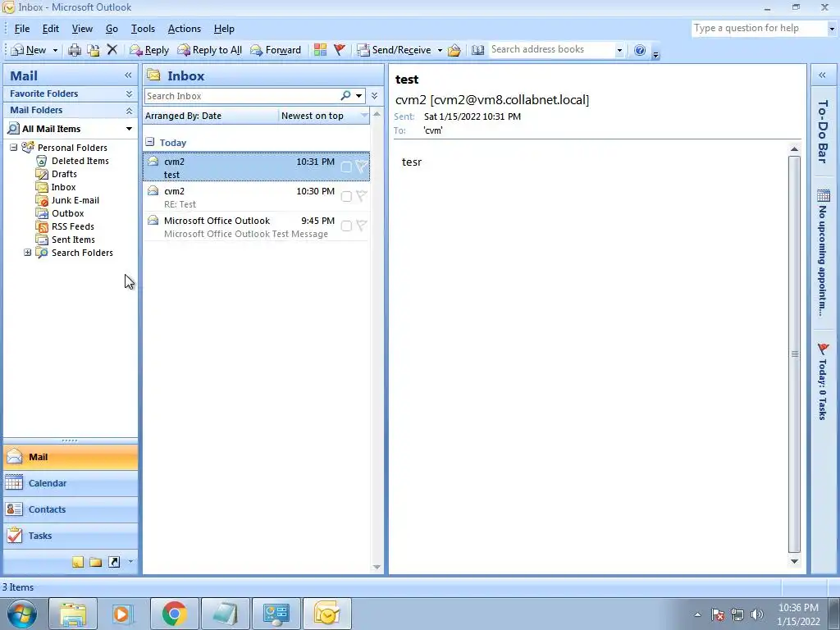Expand the To-Do Bar
Image resolution: width=840 pixels, height=630 pixels.
pyautogui.click(x=822, y=75)
